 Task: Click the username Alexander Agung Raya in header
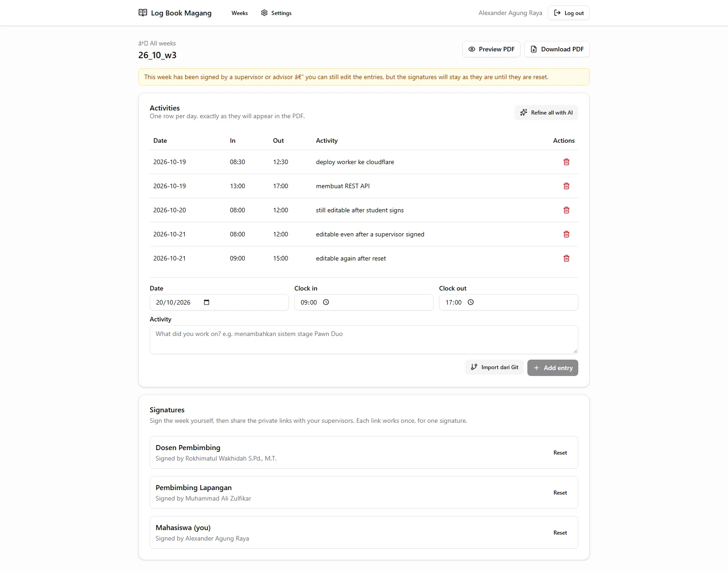coord(511,13)
